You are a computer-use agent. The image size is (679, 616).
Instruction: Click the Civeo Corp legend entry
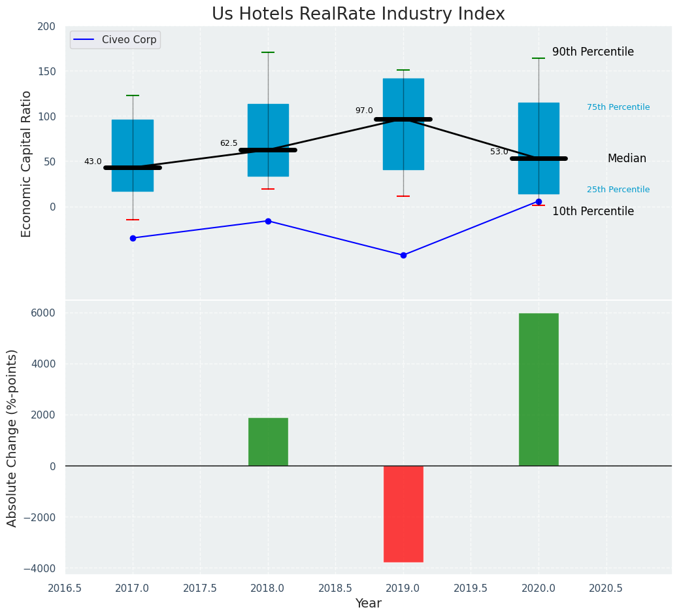click(x=115, y=40)
